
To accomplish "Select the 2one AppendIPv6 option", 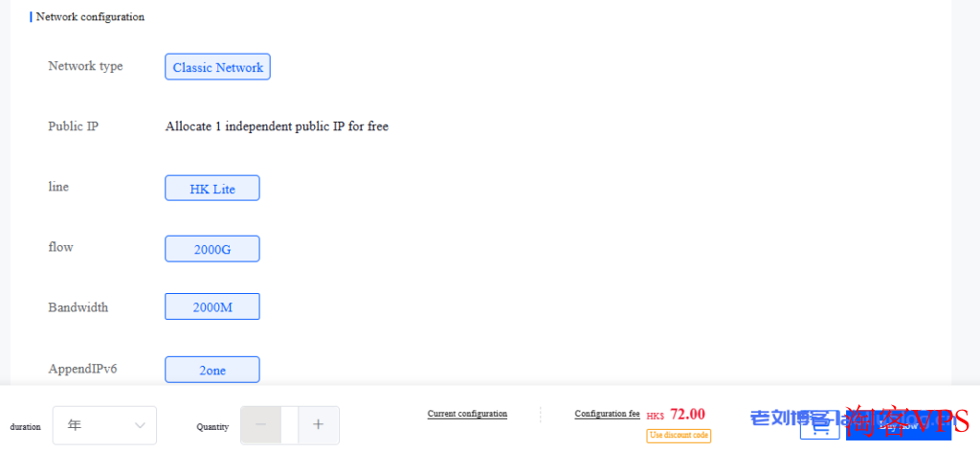I will pos(212,370).
